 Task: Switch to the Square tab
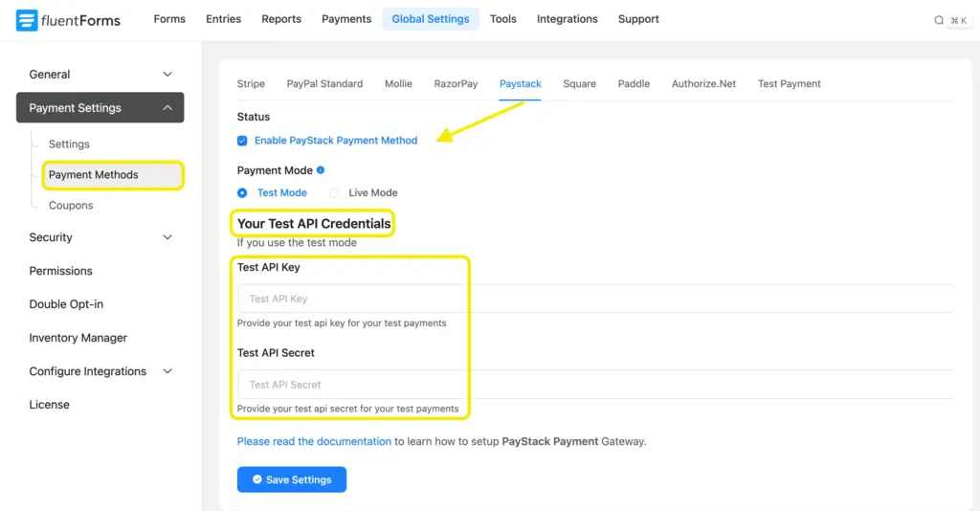(579, 83)
